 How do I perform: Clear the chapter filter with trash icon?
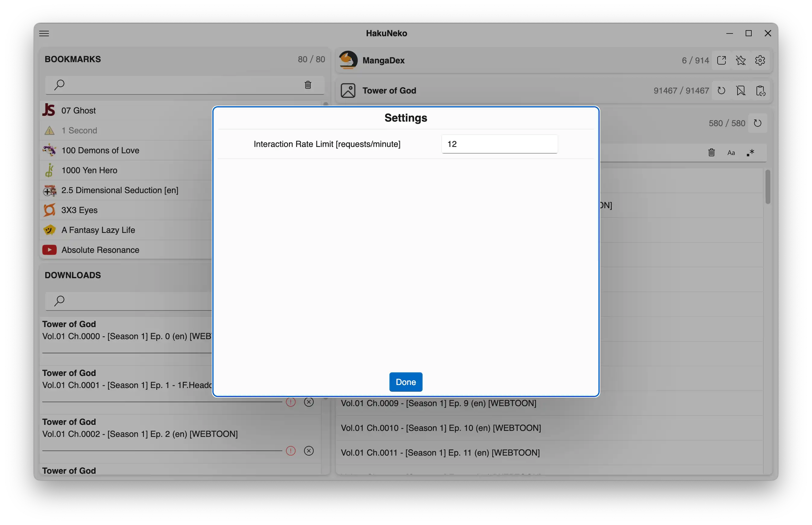pos(712,152)
